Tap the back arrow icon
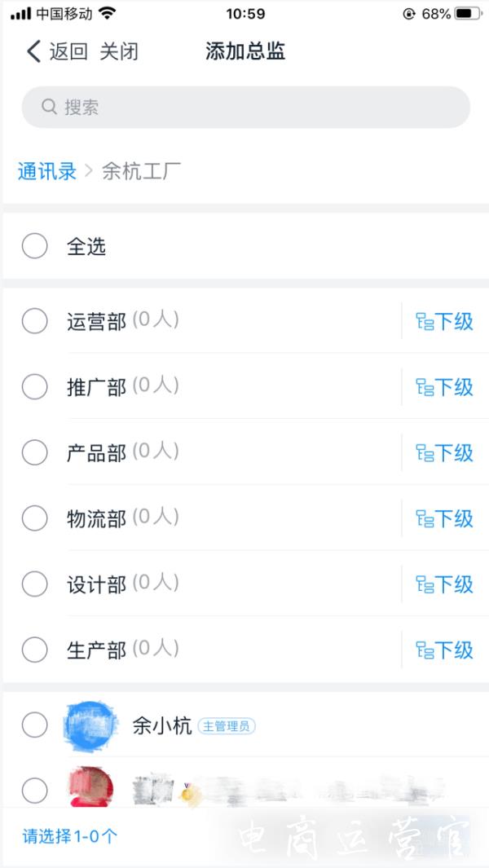The image size is (489, 868). (x=33, y=52)
